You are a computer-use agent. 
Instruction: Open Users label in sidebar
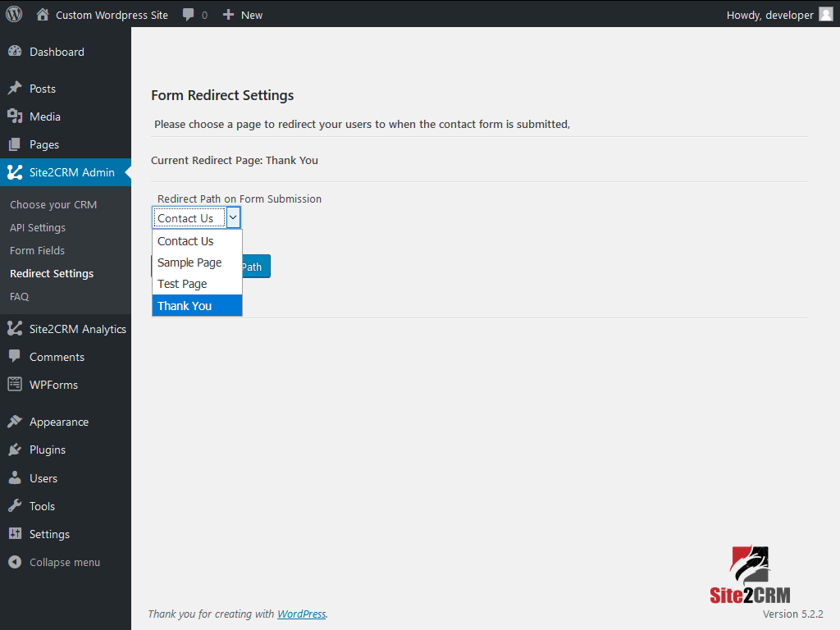(x=43, y=478)
